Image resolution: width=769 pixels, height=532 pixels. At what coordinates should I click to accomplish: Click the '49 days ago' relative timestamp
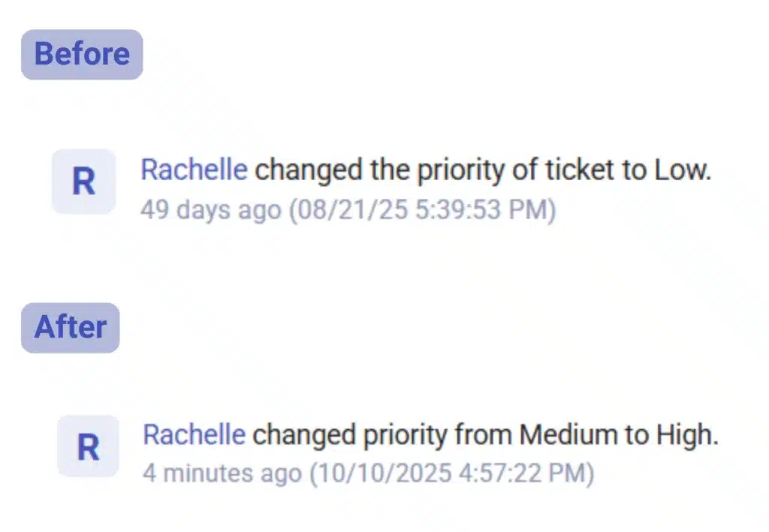point(212,210)
